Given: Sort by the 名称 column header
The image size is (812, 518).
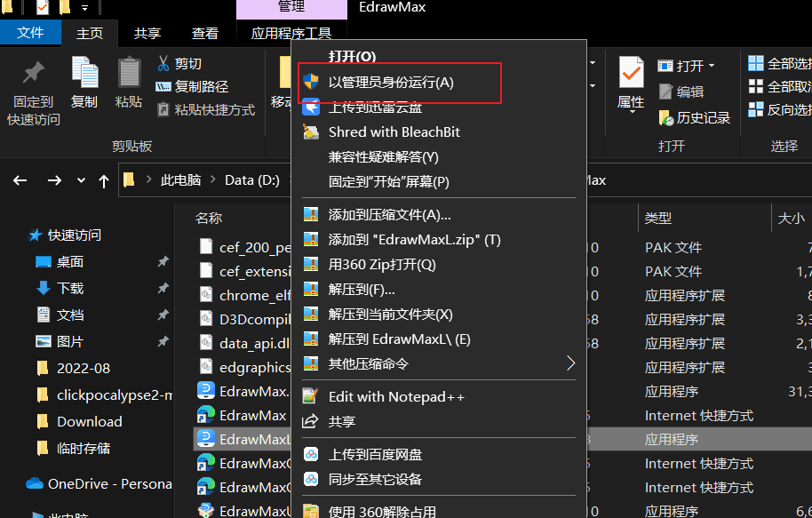Looking at the screenshot, I should pyautogui.click(x=209, y=218).
